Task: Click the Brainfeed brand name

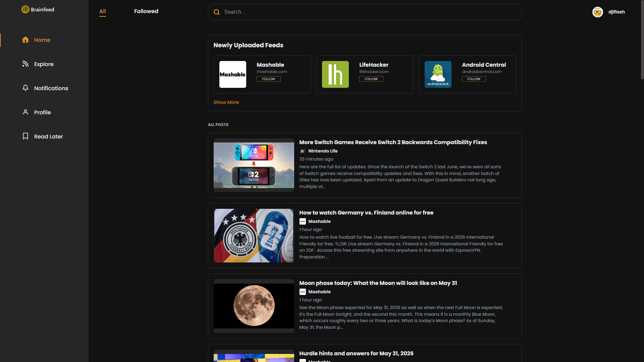Action: [x=43, y=9]
